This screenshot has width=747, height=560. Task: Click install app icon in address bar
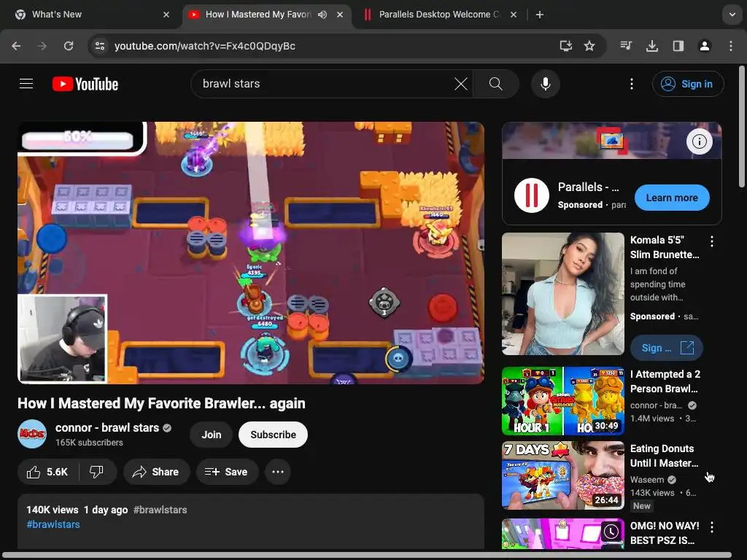click(565, 46)
